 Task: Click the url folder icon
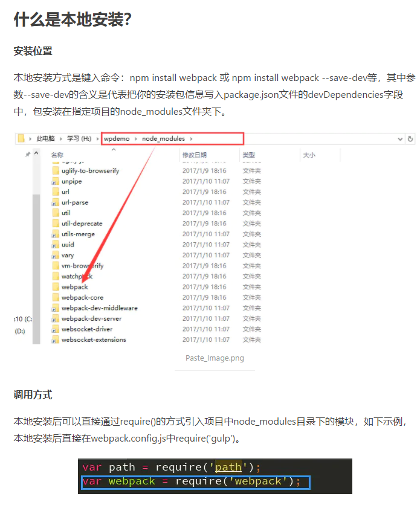coord(56,191)
